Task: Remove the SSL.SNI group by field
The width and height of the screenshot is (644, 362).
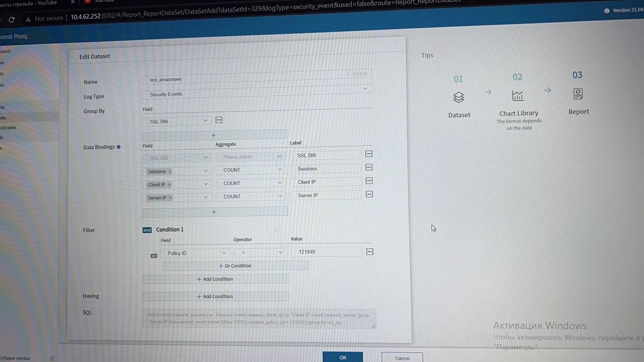Action: 219,120
